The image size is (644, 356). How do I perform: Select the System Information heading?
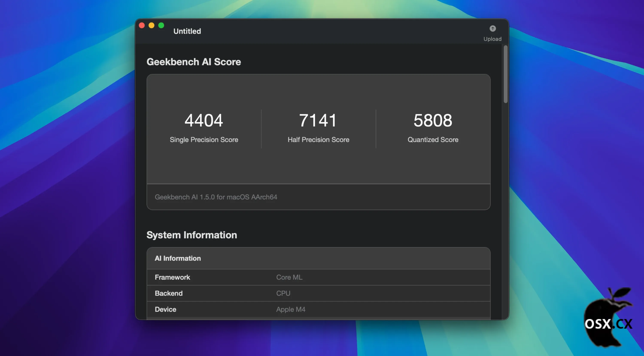coord(191,235)
